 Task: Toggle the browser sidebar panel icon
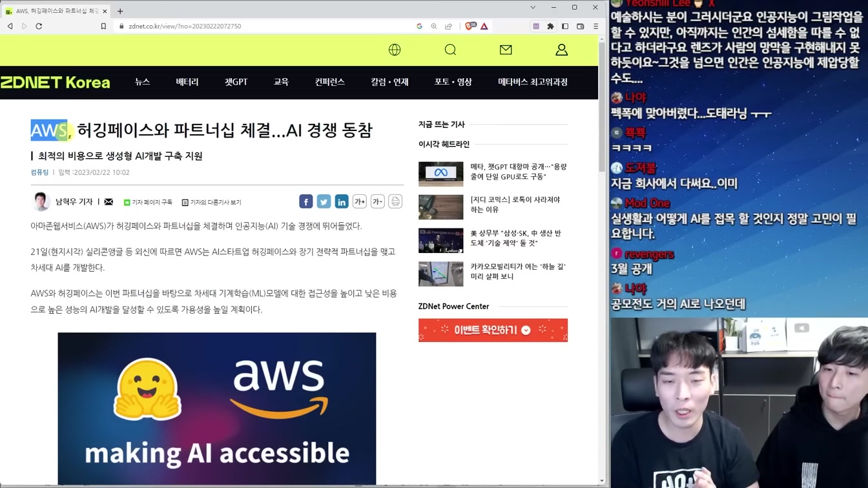click(x=565, y=26)
